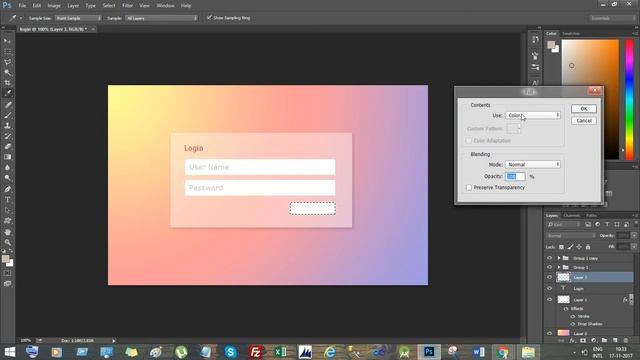
Task: Click the Opacity field in Fill dialog
Action: click(x=515, y=176)
